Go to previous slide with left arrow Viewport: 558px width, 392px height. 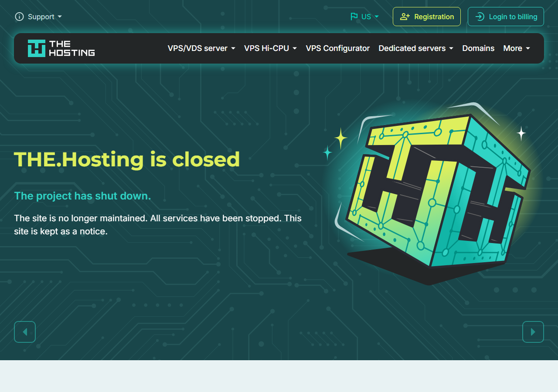(25, 332)
